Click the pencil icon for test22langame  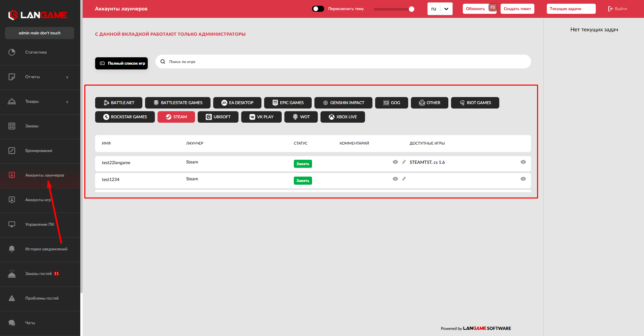404,162
